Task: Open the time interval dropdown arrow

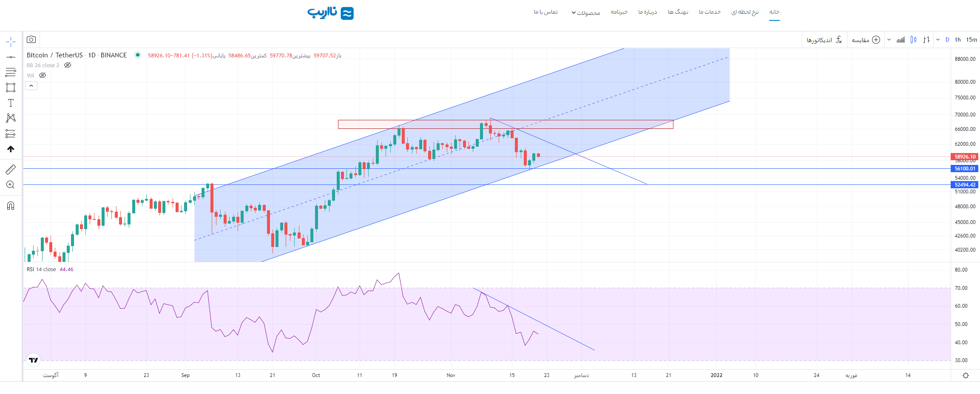Action: 938,40
